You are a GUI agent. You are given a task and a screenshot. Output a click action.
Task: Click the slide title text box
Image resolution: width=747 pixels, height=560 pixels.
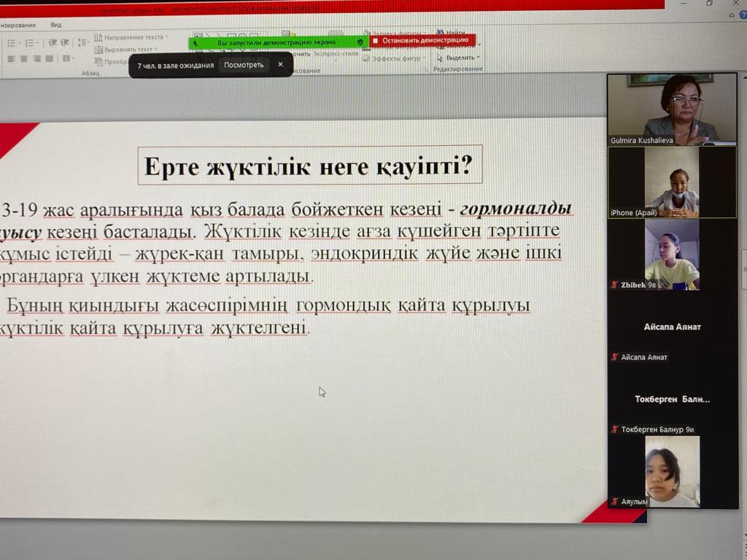coord(309,166)
